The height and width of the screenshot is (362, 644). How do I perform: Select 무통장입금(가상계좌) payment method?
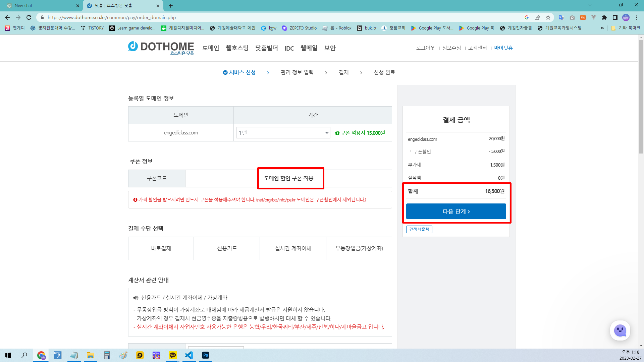(359, 248)
